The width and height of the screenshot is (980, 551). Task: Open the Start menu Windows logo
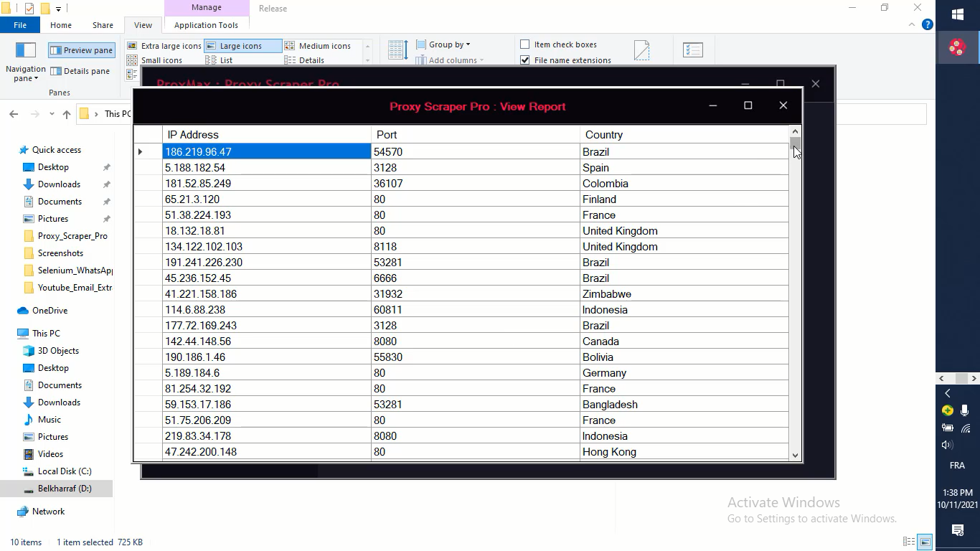tap(957, 14)
